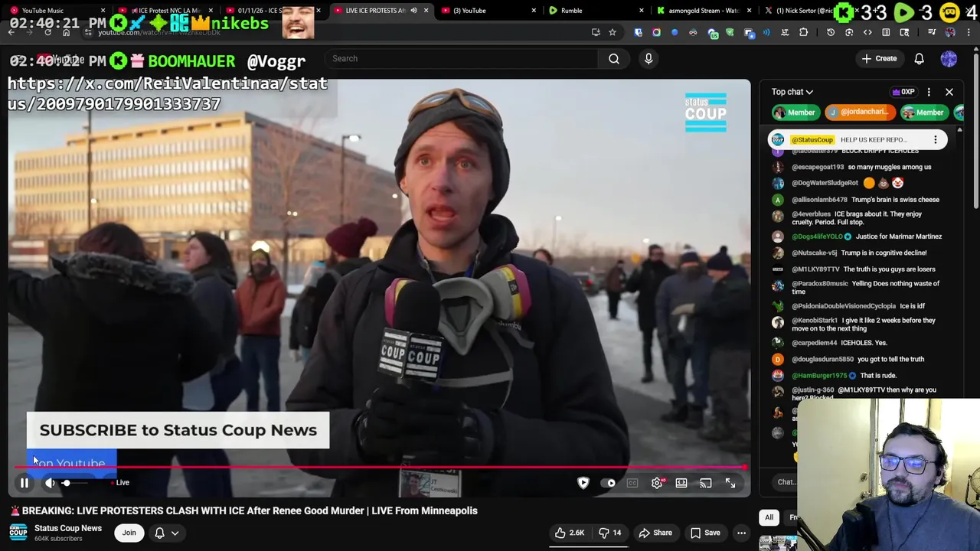Bookmark this page with star icon

tap(612, 32)
